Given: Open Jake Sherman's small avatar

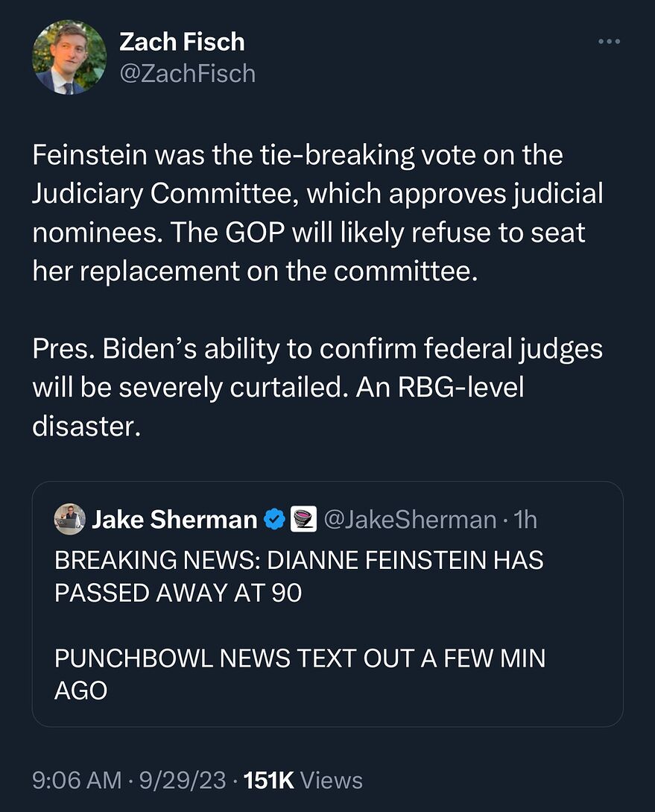Looking at the screenshot, I should [70, 519].
